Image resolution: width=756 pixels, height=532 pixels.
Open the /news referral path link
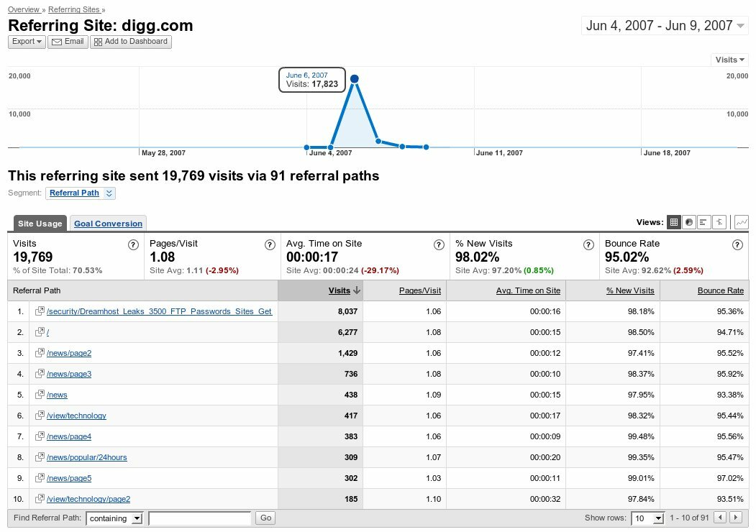(57, 395)
